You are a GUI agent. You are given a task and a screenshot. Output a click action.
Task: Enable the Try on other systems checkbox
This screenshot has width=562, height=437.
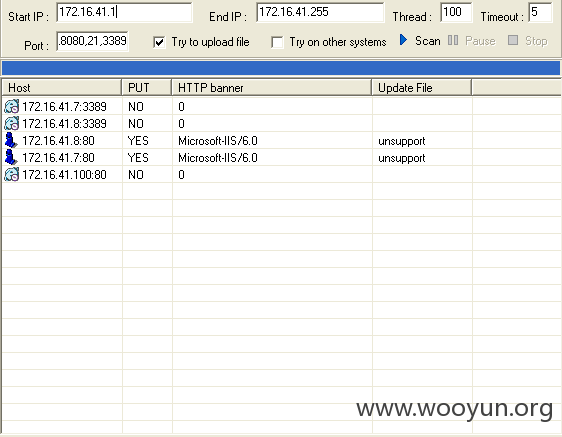(277, 42)
